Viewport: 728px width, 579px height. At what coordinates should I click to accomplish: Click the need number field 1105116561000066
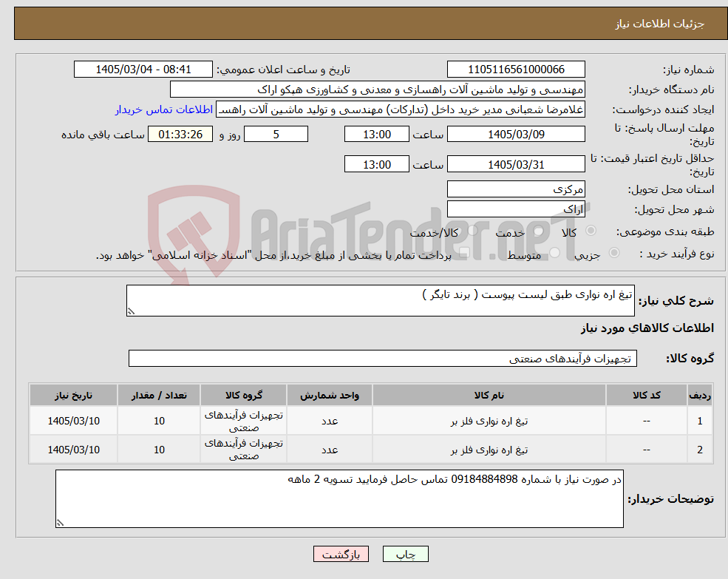pos(516,70)
